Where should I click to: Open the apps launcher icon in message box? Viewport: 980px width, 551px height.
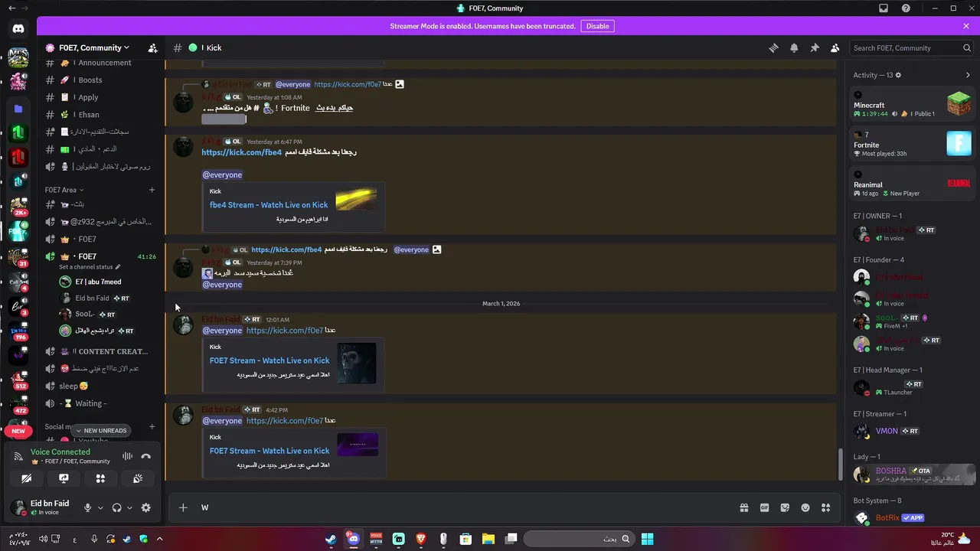825,507
